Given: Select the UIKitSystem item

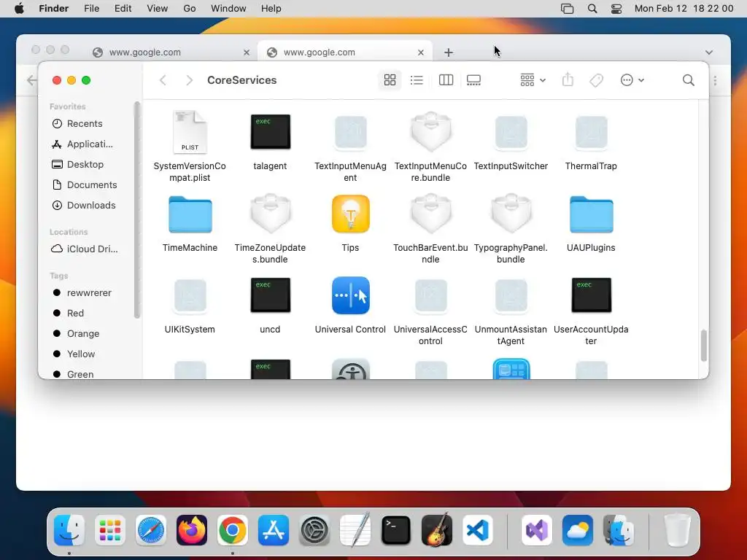Looking at the screenshot, I should [x=190, y=296].
